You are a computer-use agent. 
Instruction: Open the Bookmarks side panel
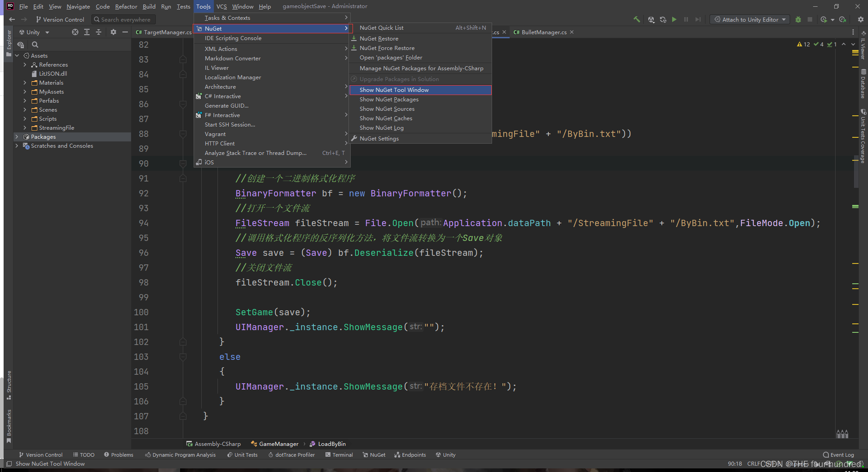click(x=9, y=426)
